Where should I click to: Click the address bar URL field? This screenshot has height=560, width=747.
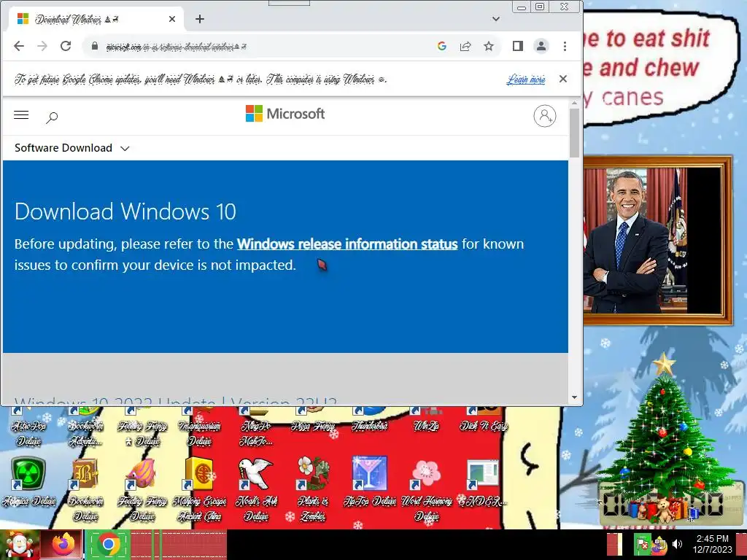click(267, 46)
